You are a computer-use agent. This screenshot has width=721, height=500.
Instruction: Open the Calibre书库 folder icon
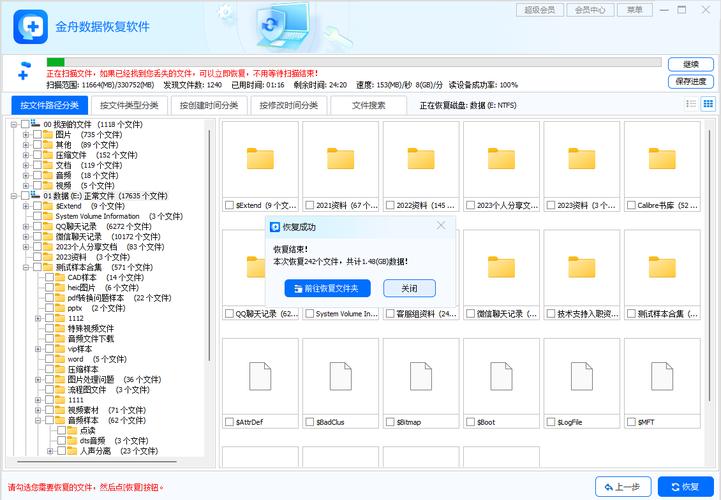661,159
